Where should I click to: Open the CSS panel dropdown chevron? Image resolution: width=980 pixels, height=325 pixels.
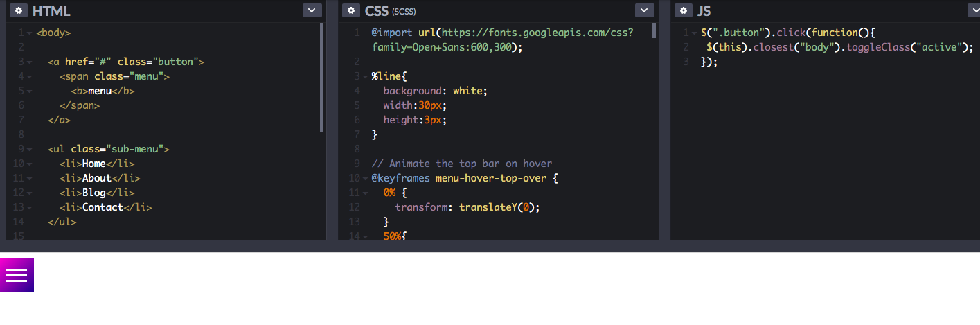[645, 10]
